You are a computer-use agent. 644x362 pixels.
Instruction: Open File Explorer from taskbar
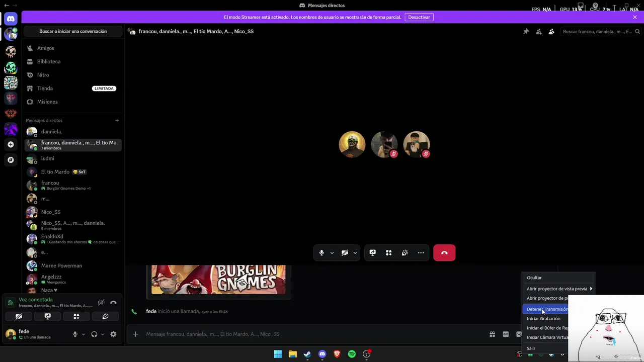(x=292, y=354)
